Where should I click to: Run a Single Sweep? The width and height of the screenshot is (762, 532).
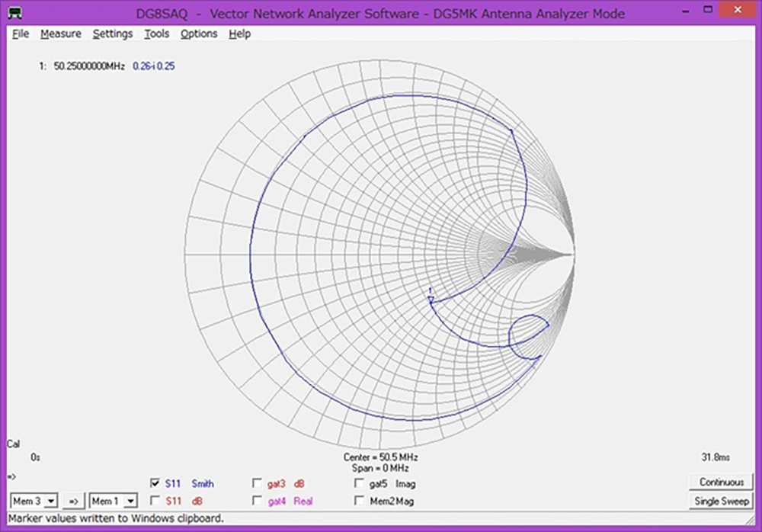[x=721, y=501]
